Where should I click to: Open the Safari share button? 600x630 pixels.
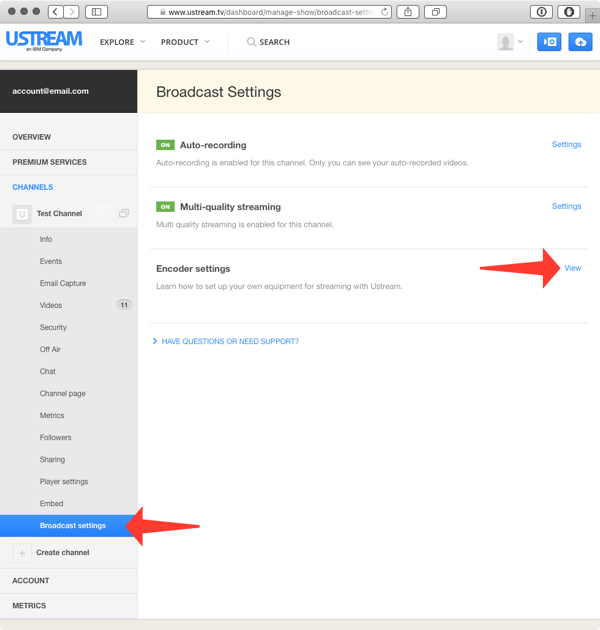tap(408, 12)
